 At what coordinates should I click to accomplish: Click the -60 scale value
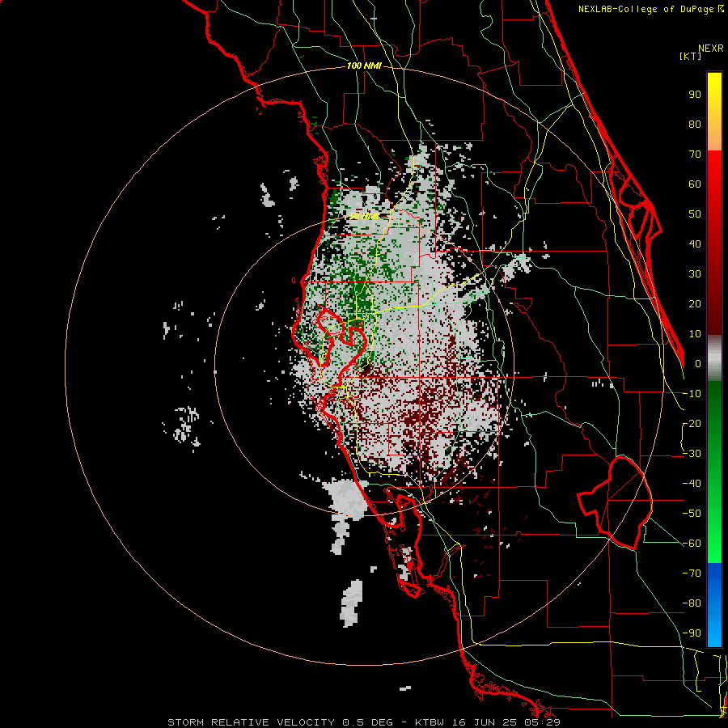click(692, 544)
